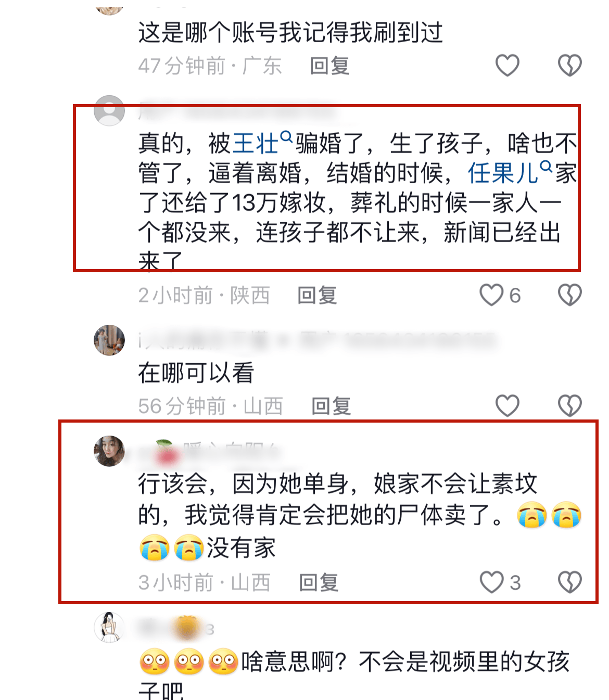Like the 56分钟前 山西 comment

coord(507,406)
